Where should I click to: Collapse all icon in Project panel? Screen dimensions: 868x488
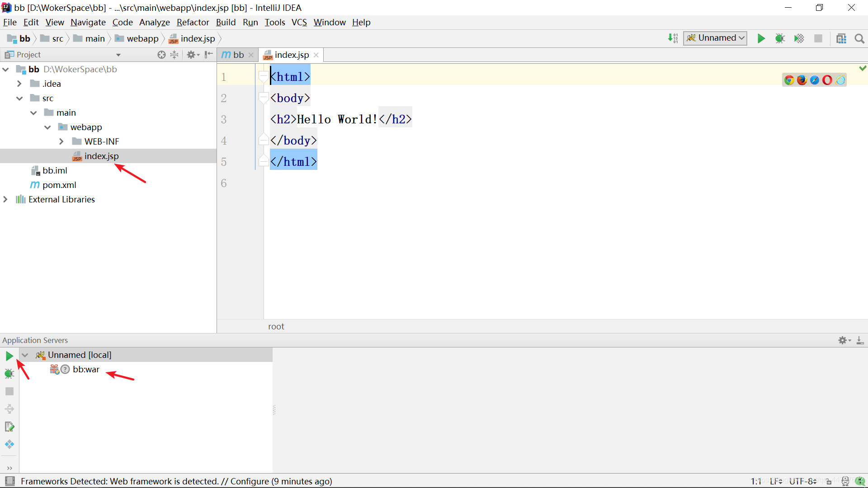(x=175, y=55)
